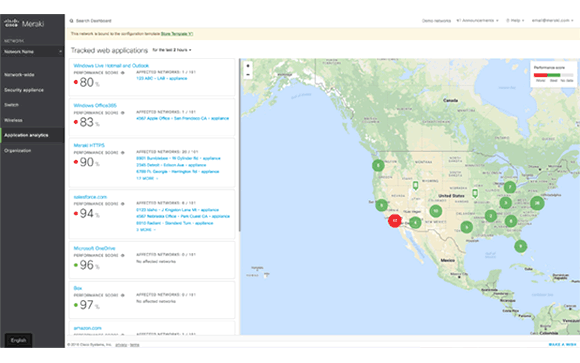
Task: Open the amazon.com application link
Action: coord(87,328)
